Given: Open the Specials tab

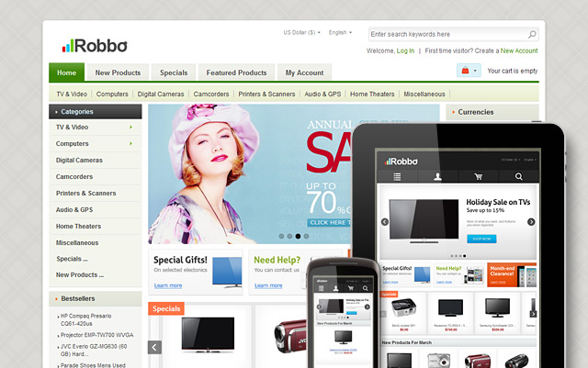Looking at the screenshot, I should (x=174, y=72).
